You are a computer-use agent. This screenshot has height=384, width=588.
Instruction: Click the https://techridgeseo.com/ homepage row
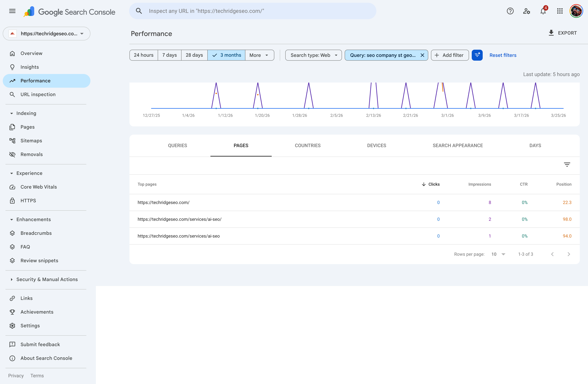point(354,203)
